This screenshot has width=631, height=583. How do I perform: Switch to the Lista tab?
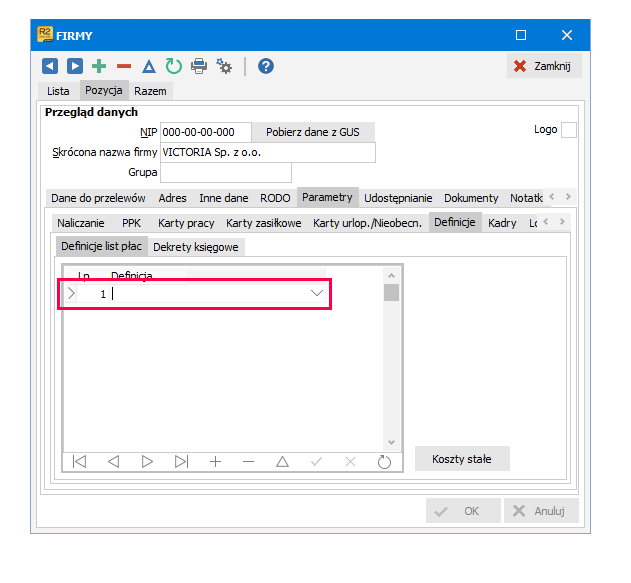pyautogui.click(x=58, y=91)
